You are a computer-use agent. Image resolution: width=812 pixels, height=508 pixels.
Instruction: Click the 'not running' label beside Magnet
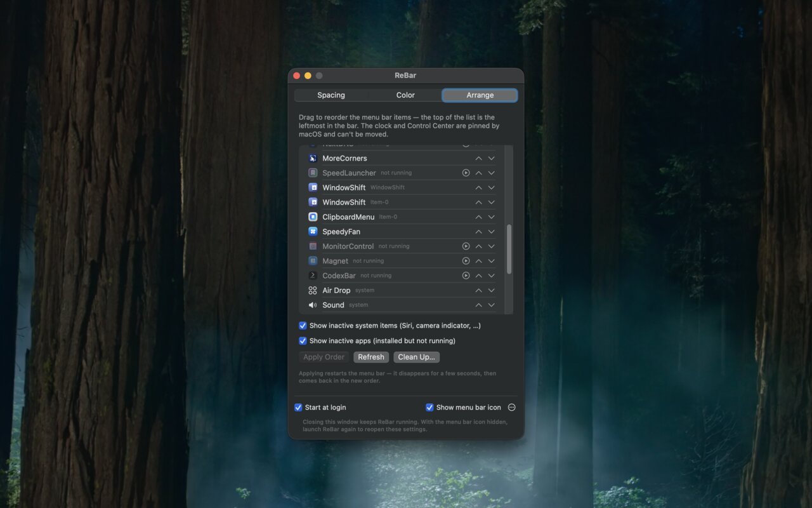pos(369,261)
